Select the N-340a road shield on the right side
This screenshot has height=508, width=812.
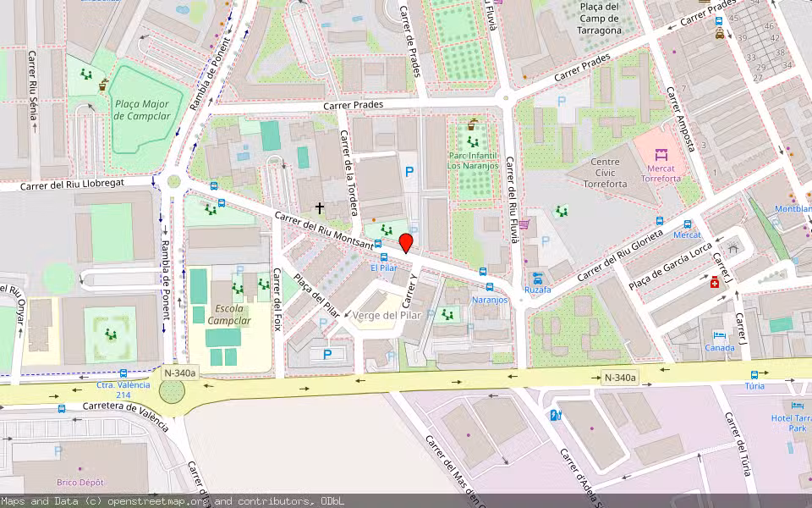620,378
